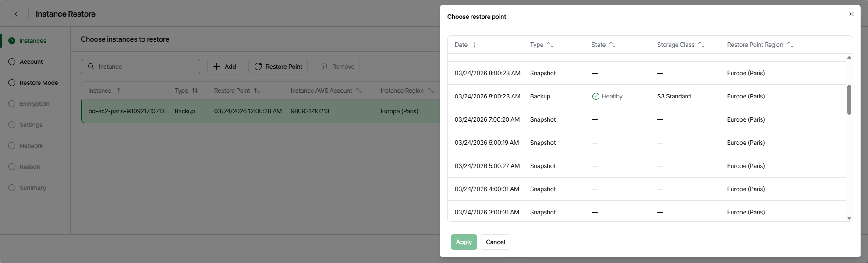Open the Account wizard step
Image resolution: width=868 pixels, height=263 pixels.
pyautogui.click(x=31, y=62)
